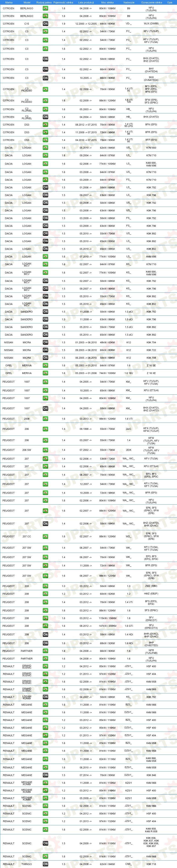Click the diesel icon in Peugeot 1007 8HX row

pos(45,408)
